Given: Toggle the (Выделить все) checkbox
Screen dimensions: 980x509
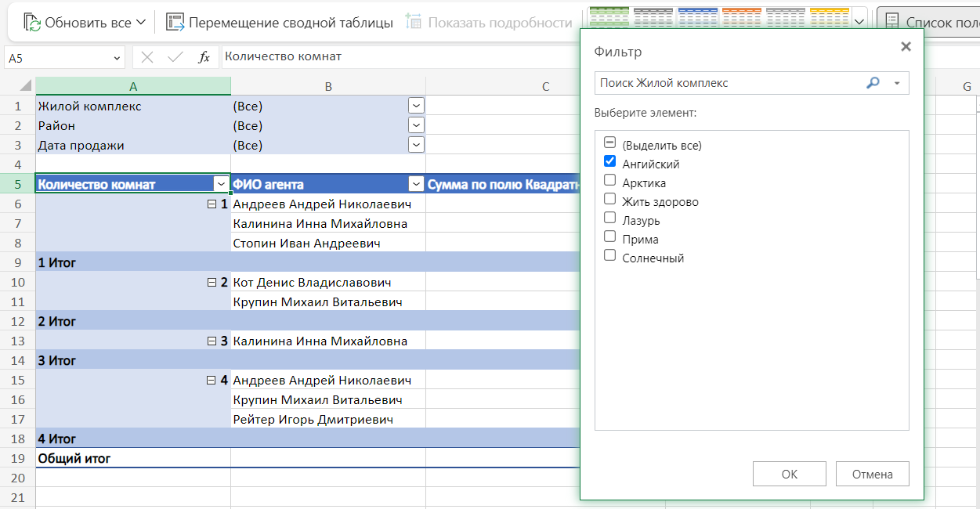Looking at the screenshot, I should [x=610, y=143].
